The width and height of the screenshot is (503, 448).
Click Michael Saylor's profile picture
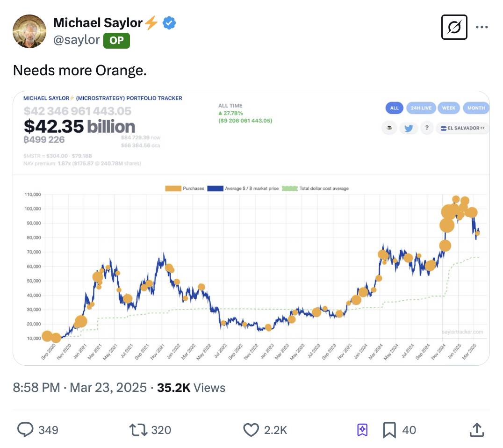(x=29, y=31)
